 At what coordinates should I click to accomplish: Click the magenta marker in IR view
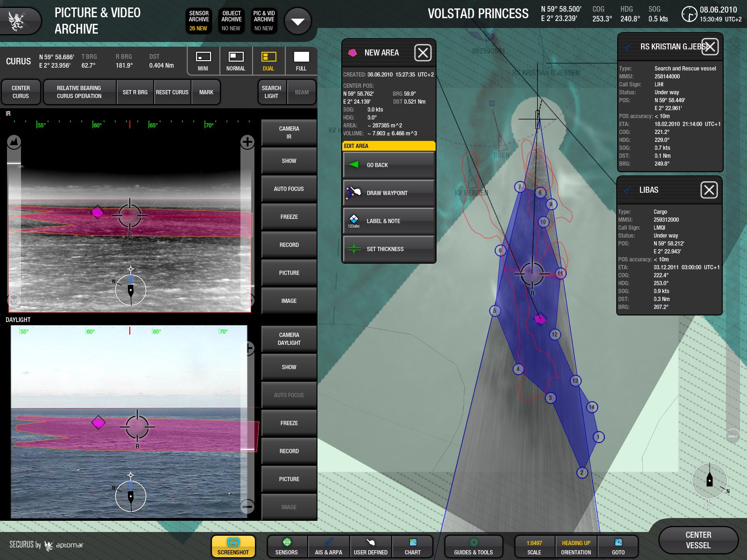click(97, 212)
